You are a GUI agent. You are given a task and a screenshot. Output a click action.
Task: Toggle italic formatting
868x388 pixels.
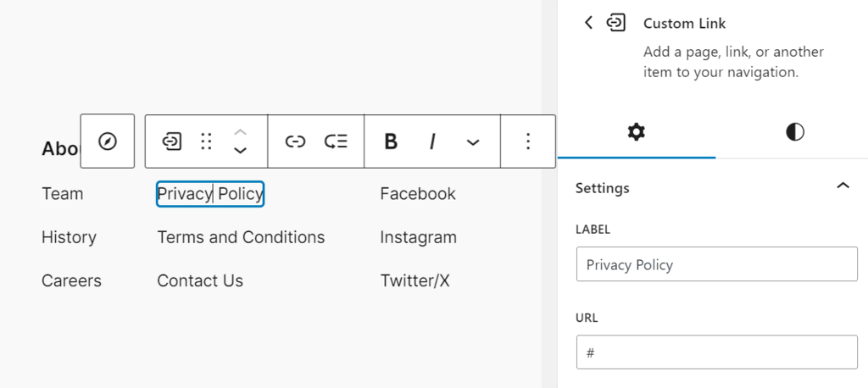pos(432,141)
